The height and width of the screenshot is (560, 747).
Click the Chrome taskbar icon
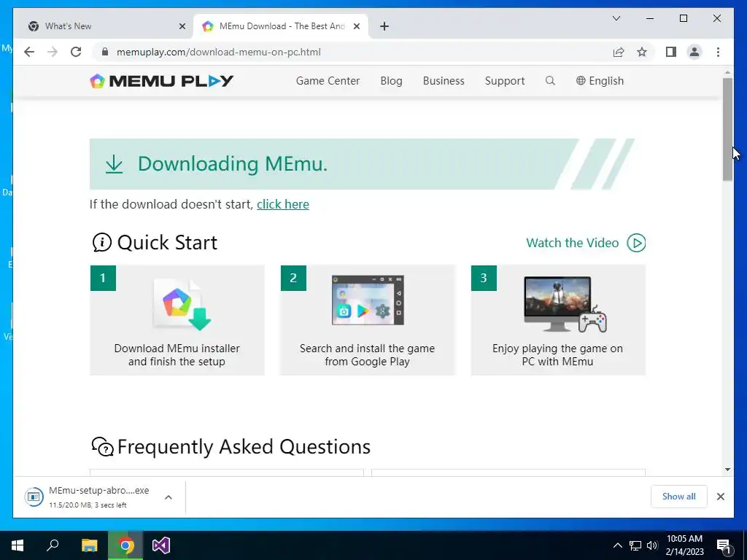125,545
